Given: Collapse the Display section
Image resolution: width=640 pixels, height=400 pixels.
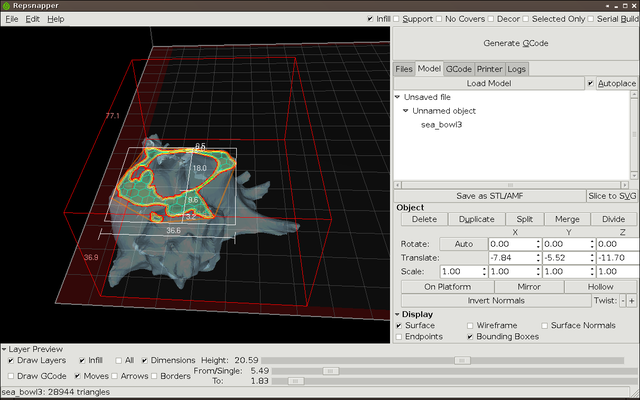Looking at the screenshot, I should 398,313.
